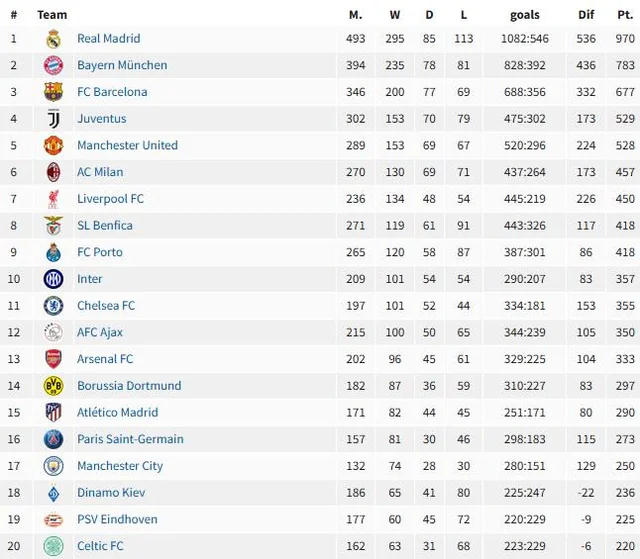Go to the Paris Saint-Germain team page
640x559 pixels.
click(x=130, y=439)
